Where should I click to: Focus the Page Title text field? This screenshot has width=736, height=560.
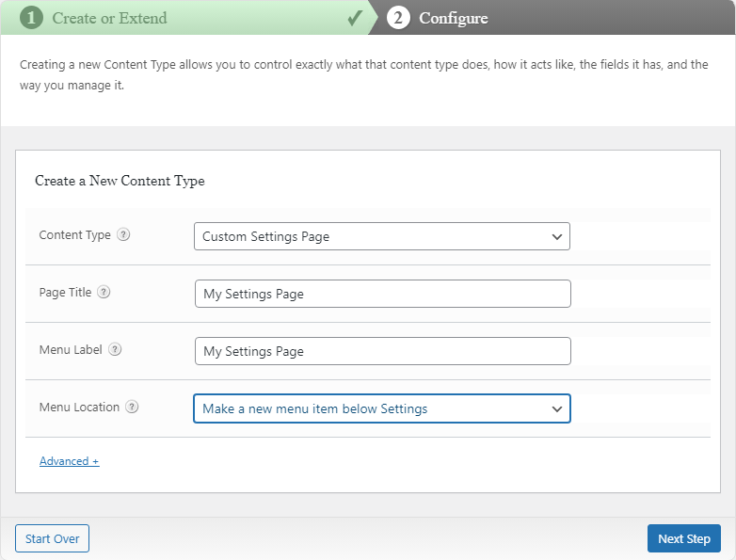tap(382, 294)
